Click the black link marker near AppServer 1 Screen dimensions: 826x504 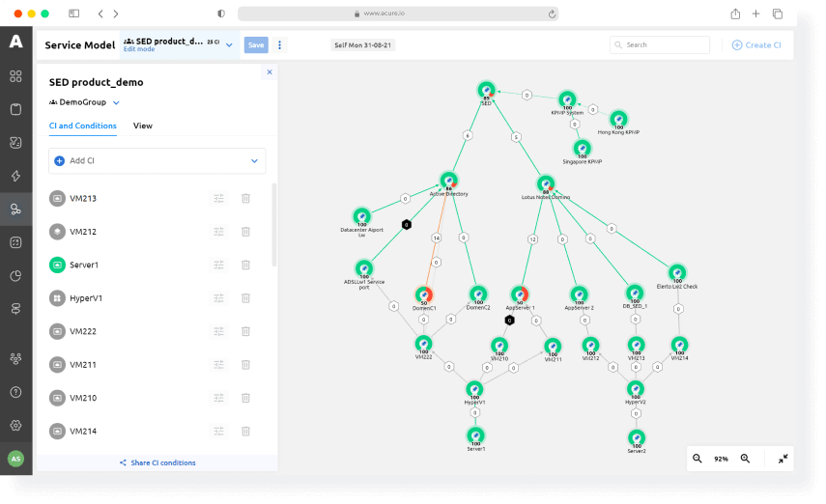tap(509, 321)
